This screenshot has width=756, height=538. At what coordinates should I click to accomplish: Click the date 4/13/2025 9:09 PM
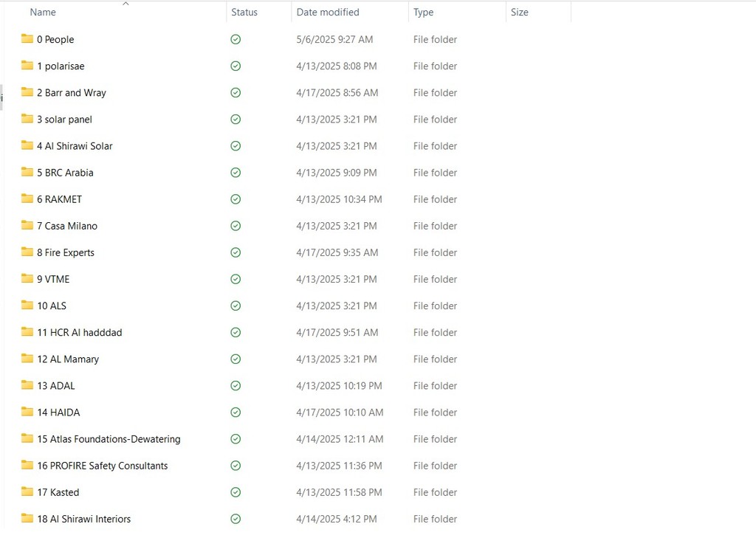(x=337, y=173)
